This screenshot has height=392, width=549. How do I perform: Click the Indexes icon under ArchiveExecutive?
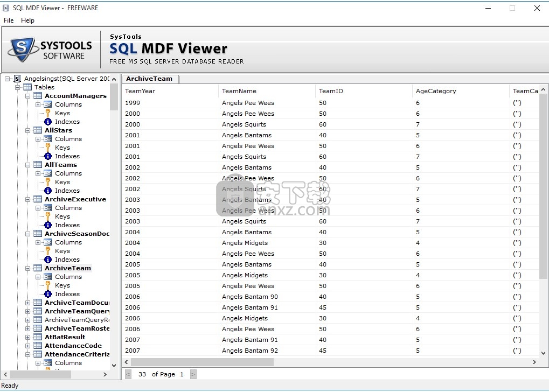(48, 225)
